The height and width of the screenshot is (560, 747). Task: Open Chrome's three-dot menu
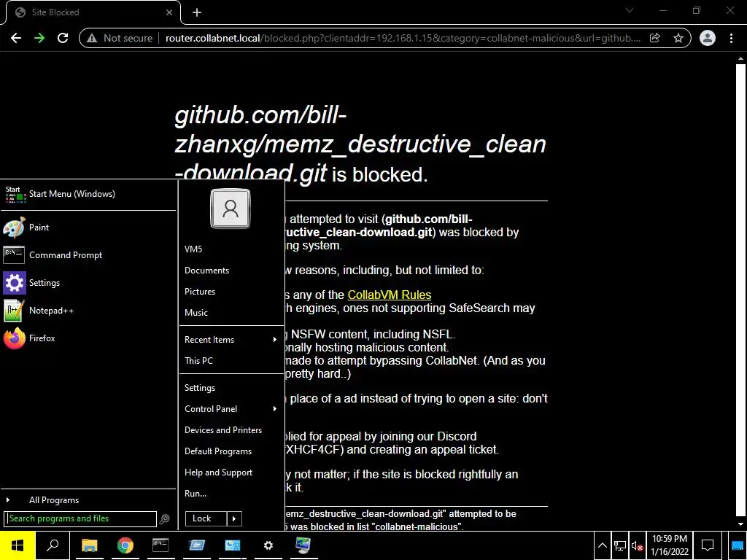pyautogui.click(x=731, y=38)
